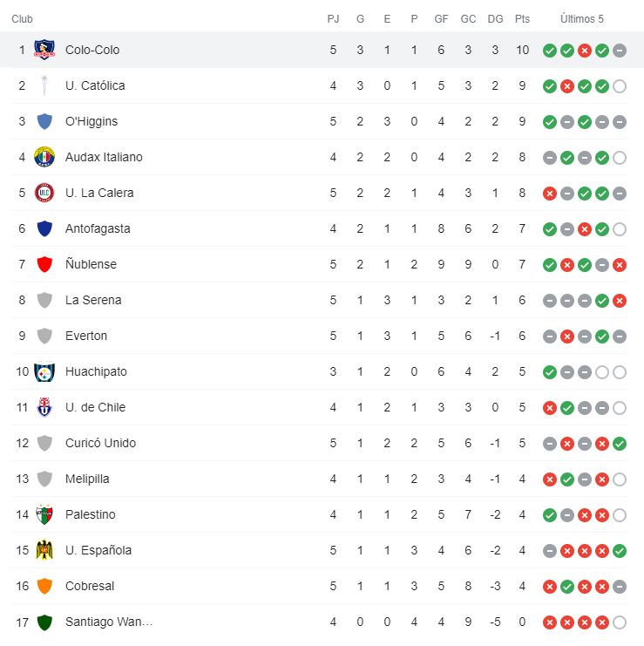
Task: Click the Pts column header
Action: click(x=522, y=19)
